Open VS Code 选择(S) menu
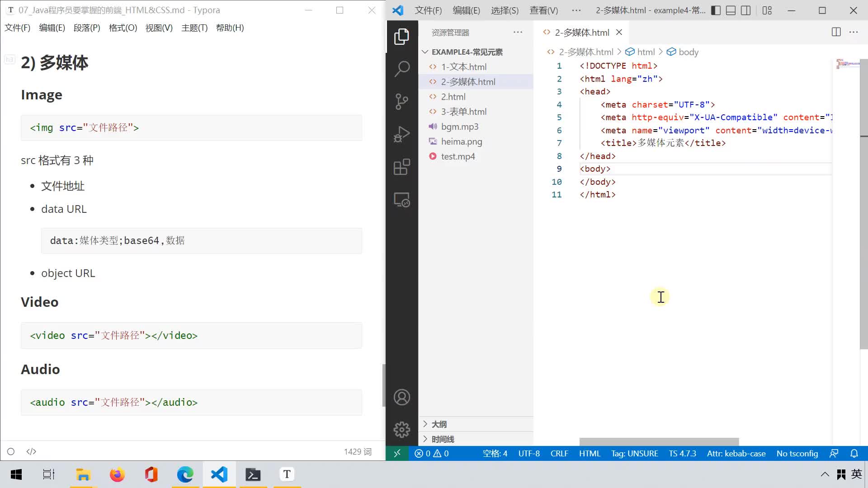 [505, 10]
